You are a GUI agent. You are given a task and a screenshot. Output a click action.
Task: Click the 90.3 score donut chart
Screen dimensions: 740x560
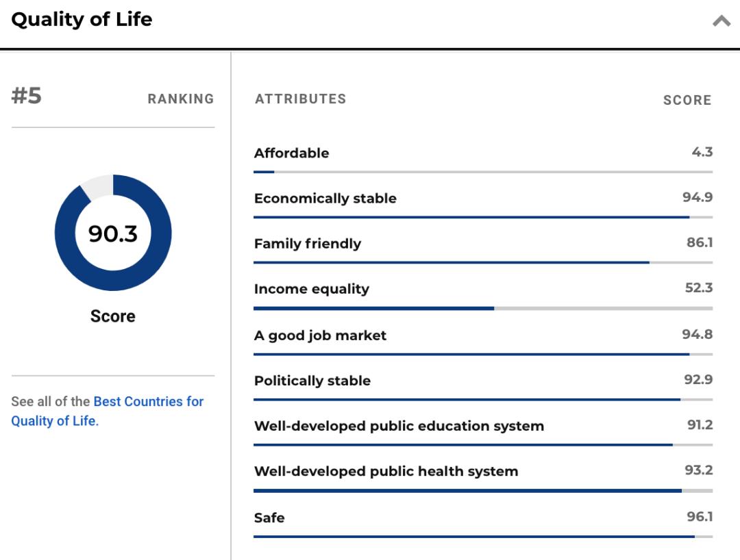113,233
